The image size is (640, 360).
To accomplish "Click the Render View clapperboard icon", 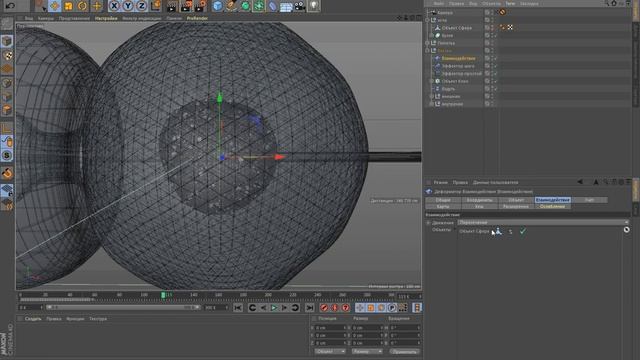I will click(x=173, y=6).
